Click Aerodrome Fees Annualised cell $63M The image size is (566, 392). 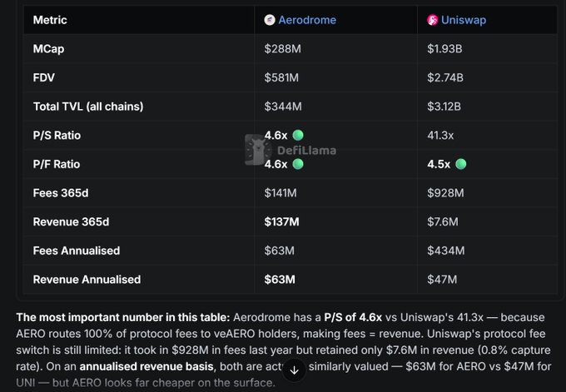tap(279, 251)
